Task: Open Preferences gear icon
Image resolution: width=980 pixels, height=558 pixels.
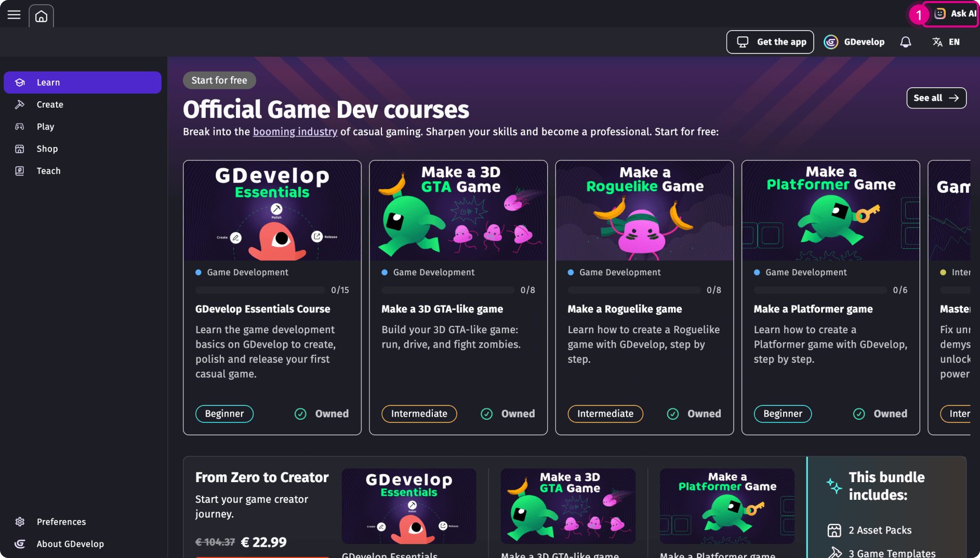Action: pyautogui.click(x=20, y=522)
